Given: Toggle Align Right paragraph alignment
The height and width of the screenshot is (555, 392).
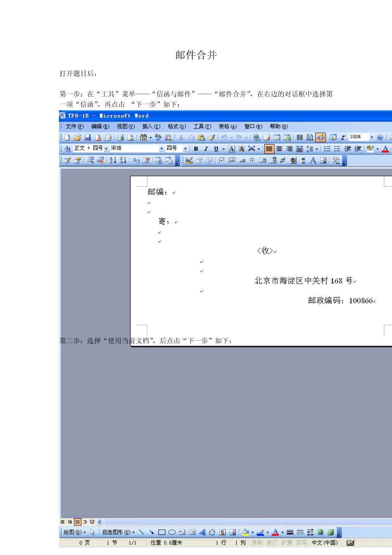Looking at the screenshot, I should (289, 149).
